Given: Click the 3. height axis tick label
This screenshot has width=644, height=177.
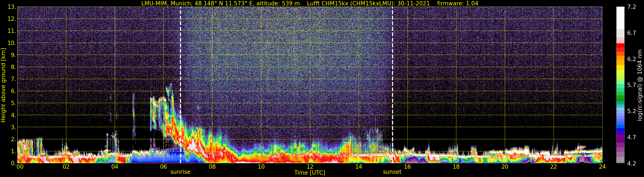Looking at the screenshot, I should coord(13,127).
